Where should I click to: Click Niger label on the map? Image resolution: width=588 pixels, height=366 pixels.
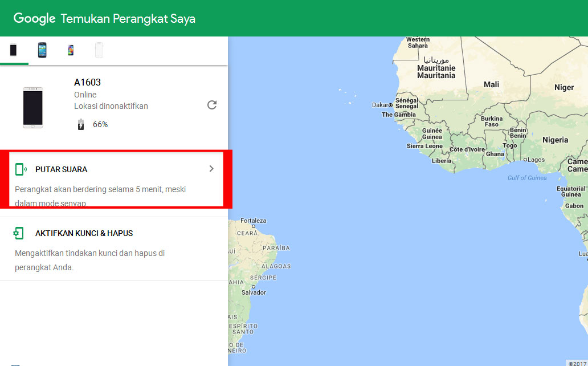[x=564, y=87]
